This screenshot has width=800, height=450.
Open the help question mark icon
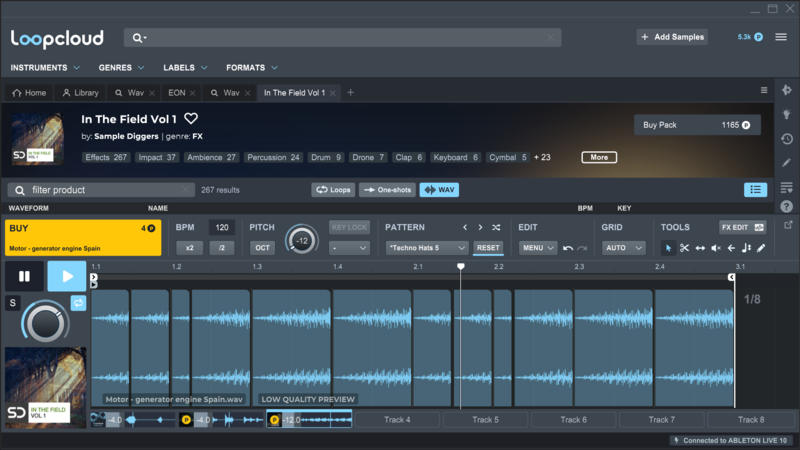coord(787,207)
